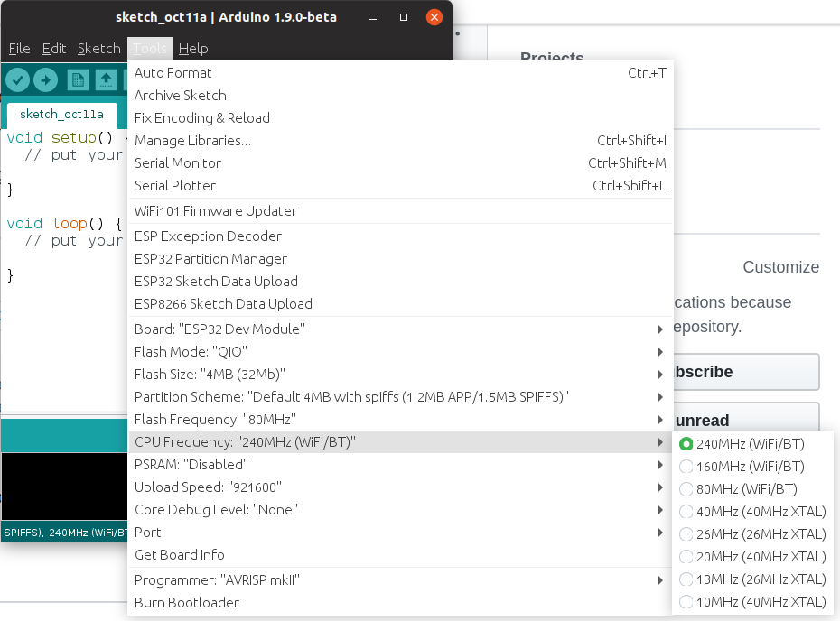
Task: Launch WiFi101 Firmware Updater
Action: point(400,211)
